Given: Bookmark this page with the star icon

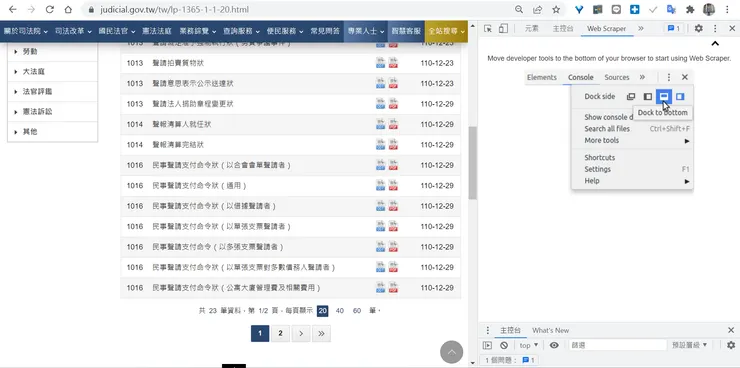Looking at the screenshot, I should pos(556,9).
